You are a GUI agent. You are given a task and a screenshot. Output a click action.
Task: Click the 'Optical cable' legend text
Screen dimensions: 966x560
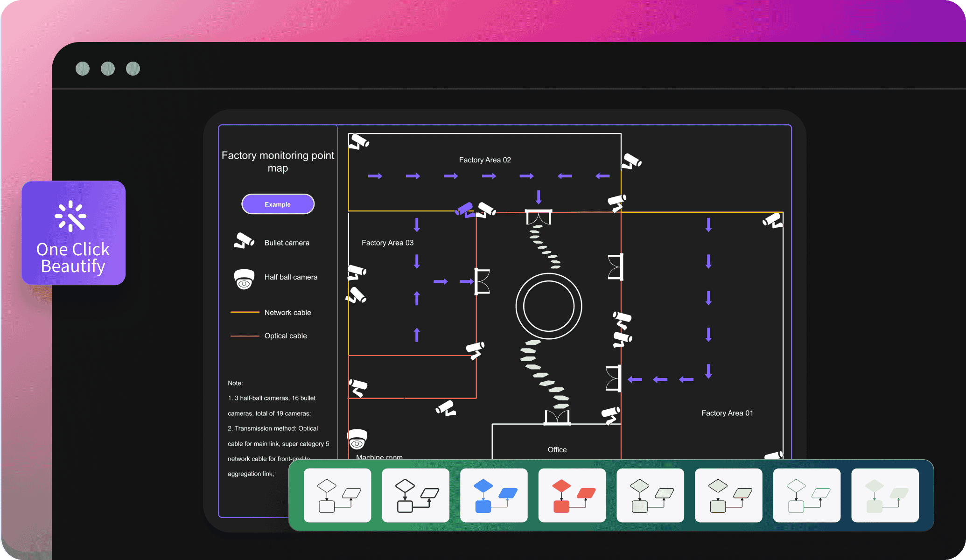coord(286,336)
